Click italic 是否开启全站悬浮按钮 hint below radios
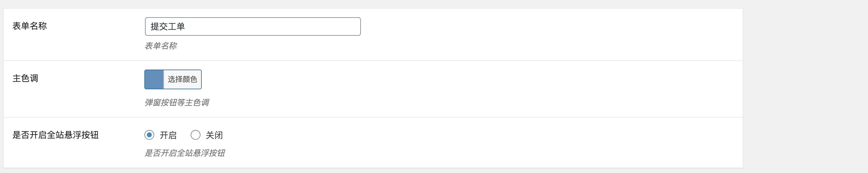The image size is (868, 173). (185, 153)
